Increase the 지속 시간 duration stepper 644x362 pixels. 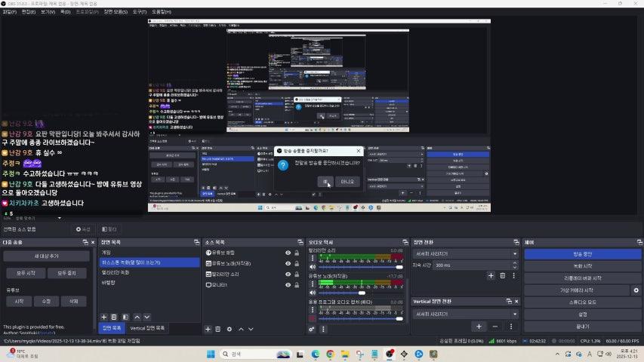516,263
